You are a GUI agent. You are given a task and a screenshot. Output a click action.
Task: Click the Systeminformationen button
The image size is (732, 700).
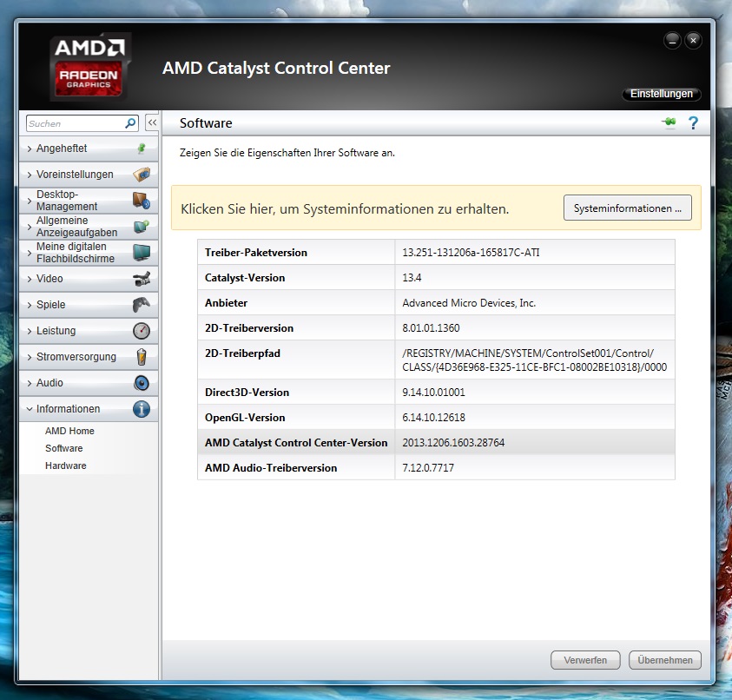pyautogui.click(x=628, y=208)
